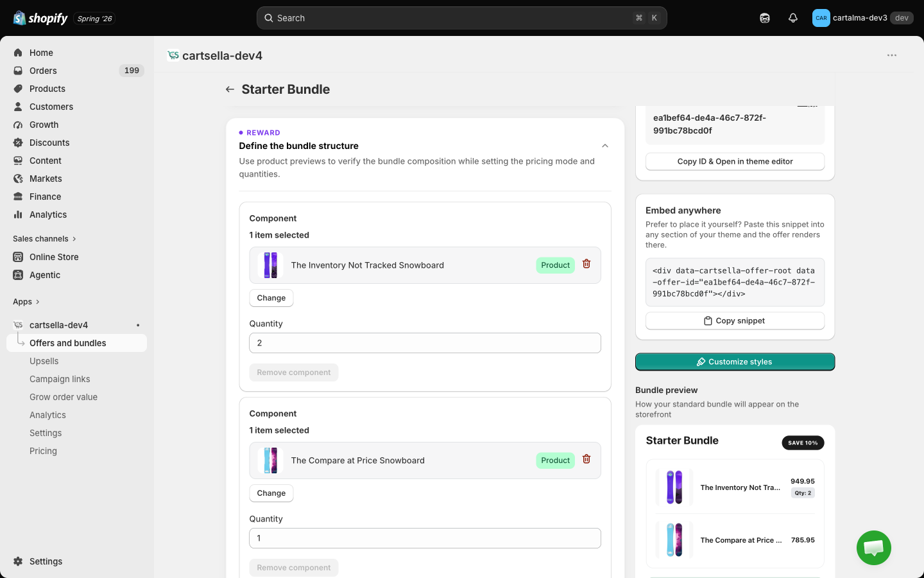The image size is (924, 578).
Task: Open the notifications bell
Action: [x=793, y=18]
